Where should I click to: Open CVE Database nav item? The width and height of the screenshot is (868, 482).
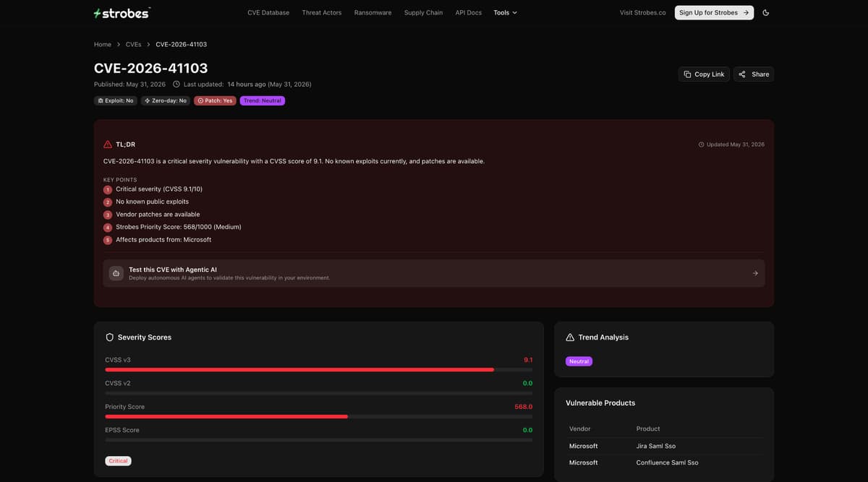tap(268, 13)
